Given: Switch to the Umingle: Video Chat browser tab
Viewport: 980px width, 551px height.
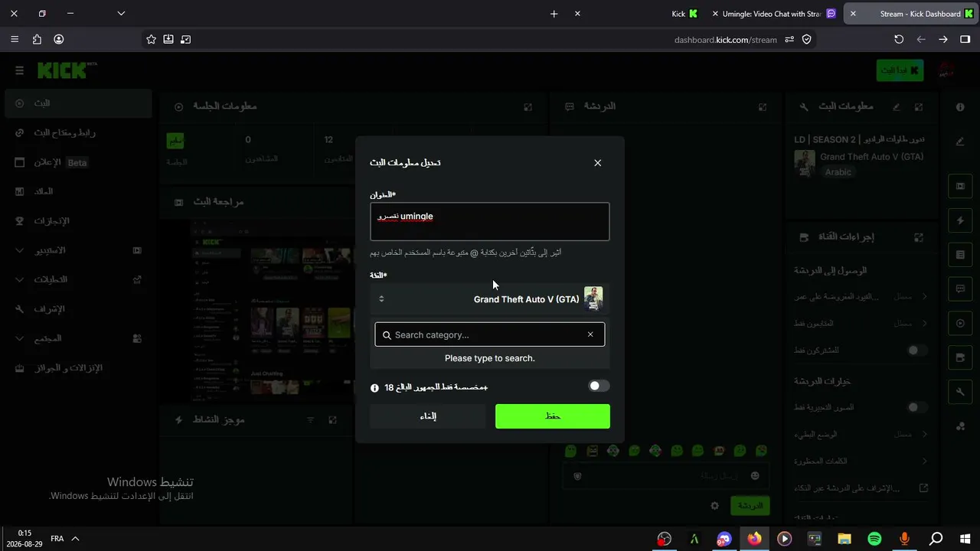Looking at the screenshot, I should 773,14.
